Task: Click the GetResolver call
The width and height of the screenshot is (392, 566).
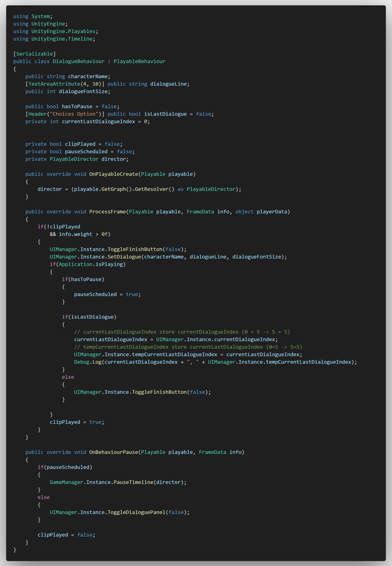Action: click(x=151, y=189)
